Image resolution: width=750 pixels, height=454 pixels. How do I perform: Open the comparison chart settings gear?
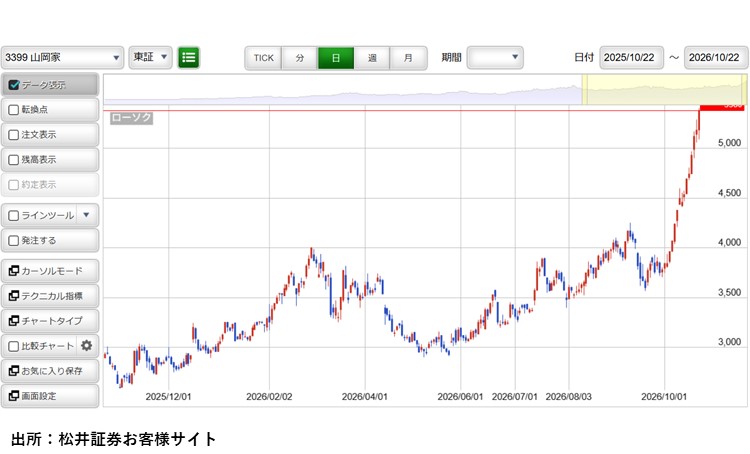(87, 346)
